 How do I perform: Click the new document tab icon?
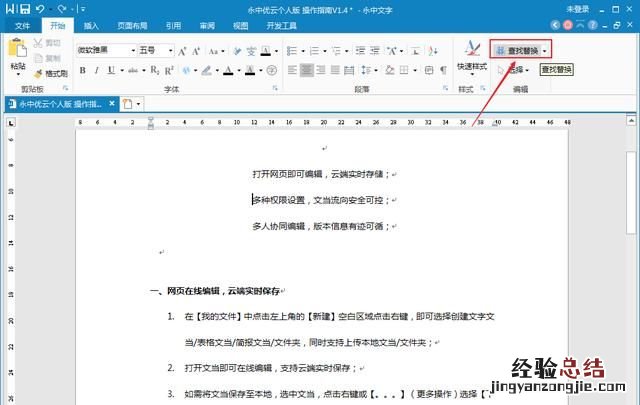pyautogui.click(x=128, y=104)
